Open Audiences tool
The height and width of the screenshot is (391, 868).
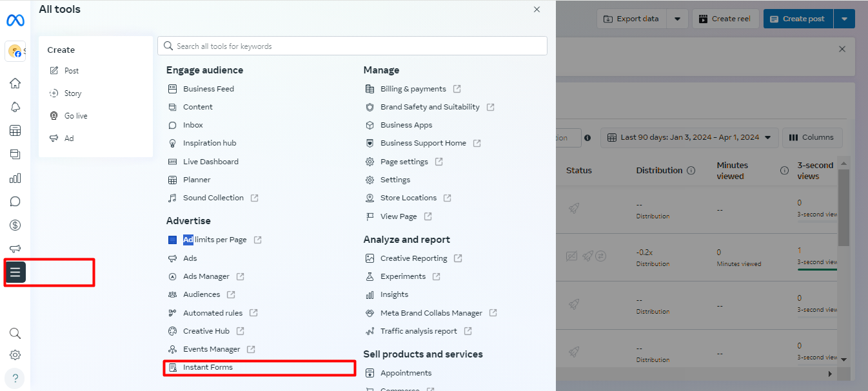(x=201, y=294)
